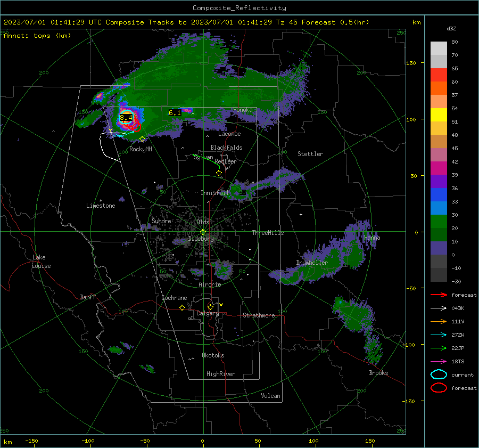Click the ThreeHills town label
The image size is (479, 448).
pyautogui.click(x=268, y=233)
